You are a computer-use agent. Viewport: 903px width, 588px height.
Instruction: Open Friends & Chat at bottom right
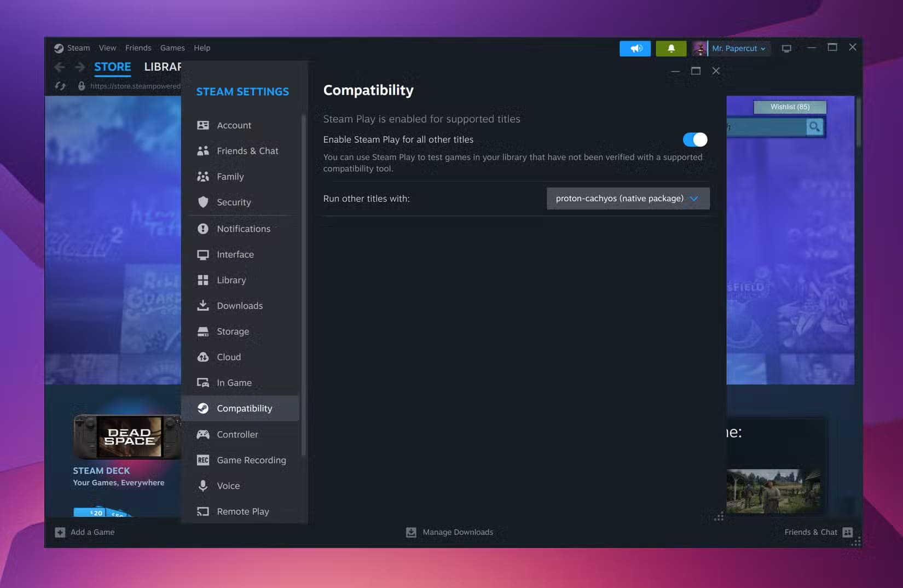tap(811, 532)
